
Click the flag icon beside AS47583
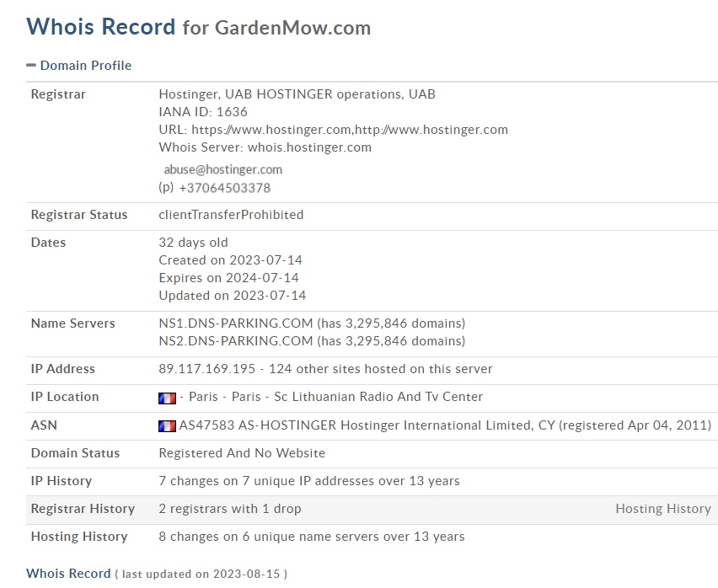pyautogui.click(x=167, y=426)
